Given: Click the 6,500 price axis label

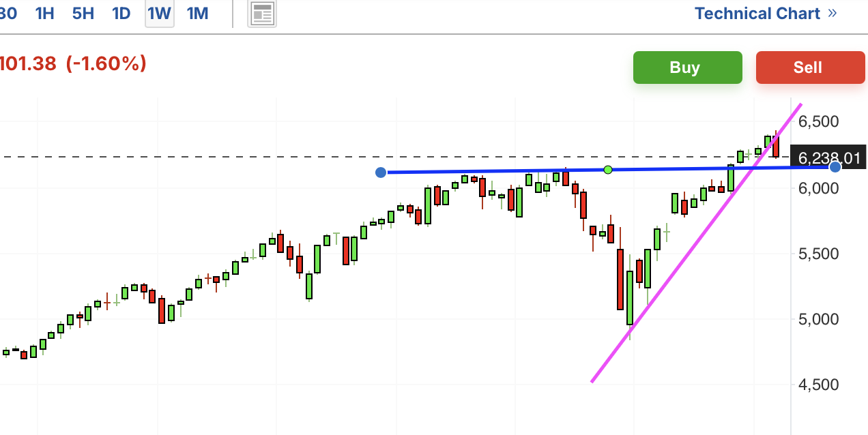Looking at the screenshot, I should [818, 122].
